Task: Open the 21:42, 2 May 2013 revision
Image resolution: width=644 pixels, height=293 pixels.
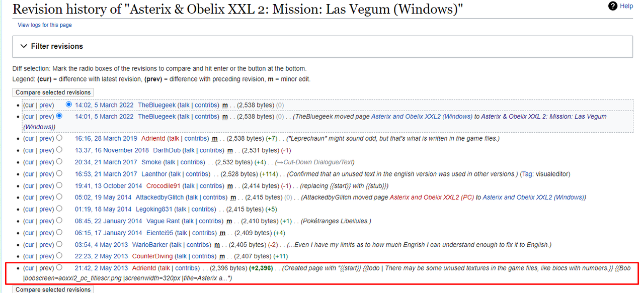Action: click(101, 268)
